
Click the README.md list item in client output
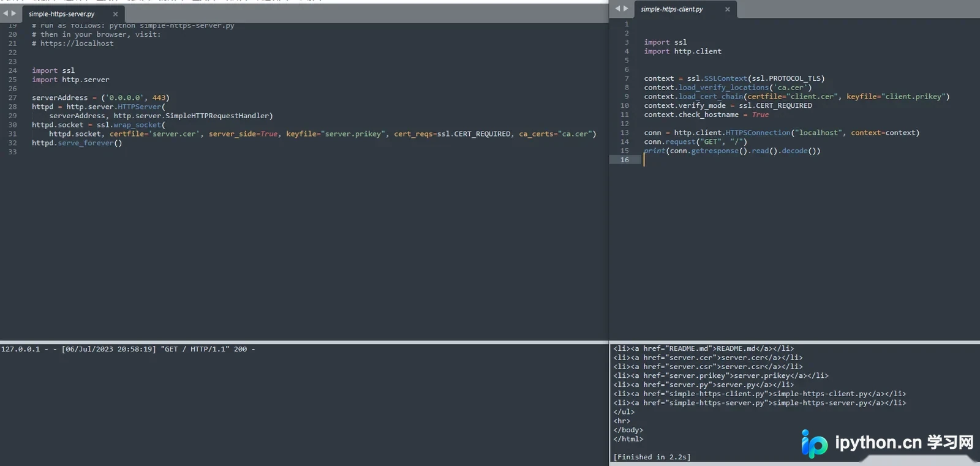coord(703,348)
